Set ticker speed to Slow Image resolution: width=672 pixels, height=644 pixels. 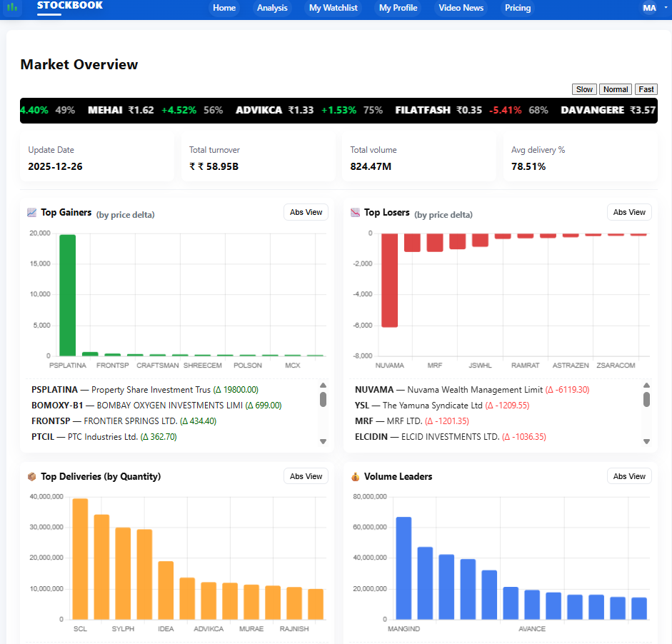[x=584, y=89]
